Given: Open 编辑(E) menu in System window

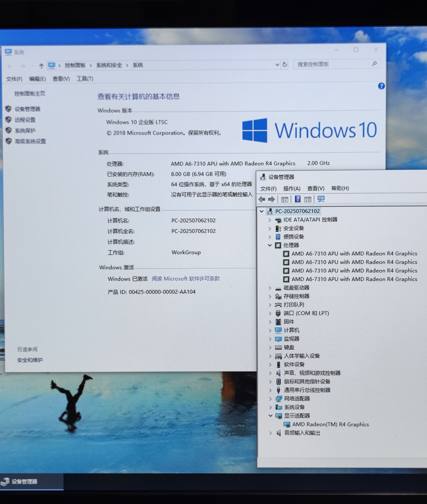Looking at the screenshot, I should [x=37, y=79].
